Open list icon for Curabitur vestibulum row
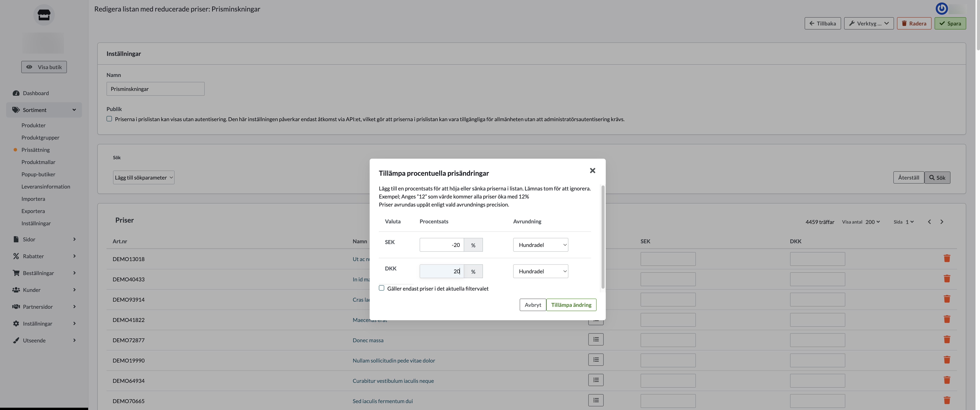Screen dimensions: 980x410 [x=596, y=380]
